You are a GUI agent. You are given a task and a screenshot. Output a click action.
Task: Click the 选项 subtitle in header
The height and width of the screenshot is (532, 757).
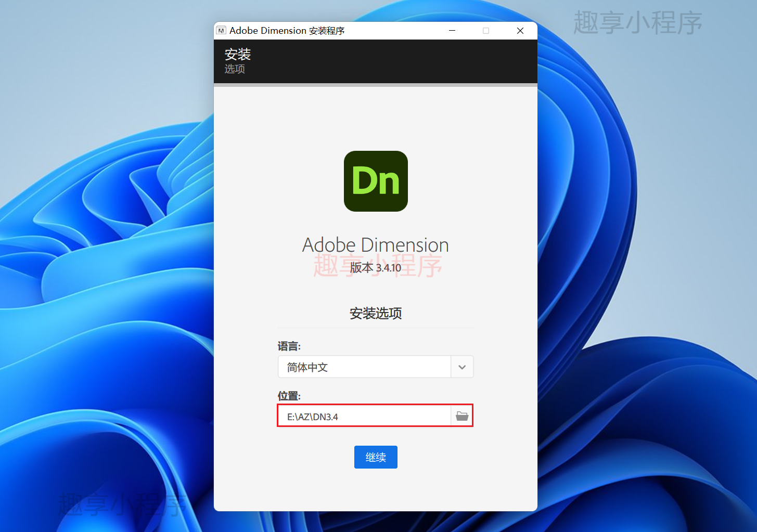[x=235, y=69]
